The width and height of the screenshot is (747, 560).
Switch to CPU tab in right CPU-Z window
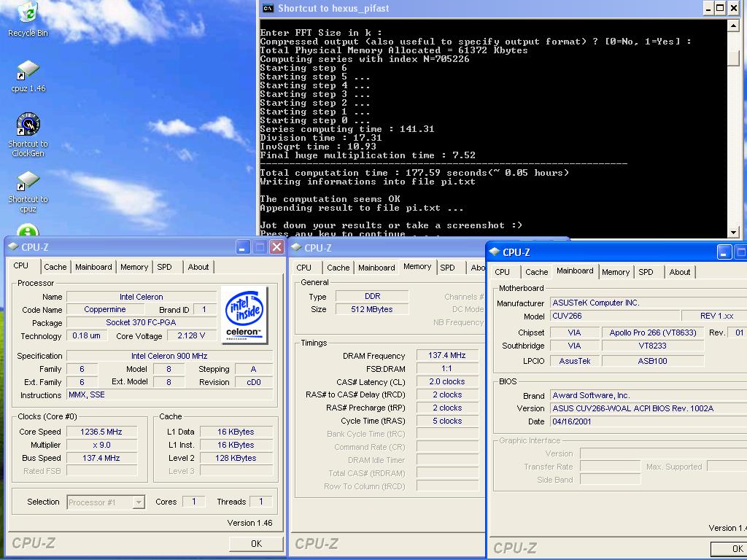502,272
